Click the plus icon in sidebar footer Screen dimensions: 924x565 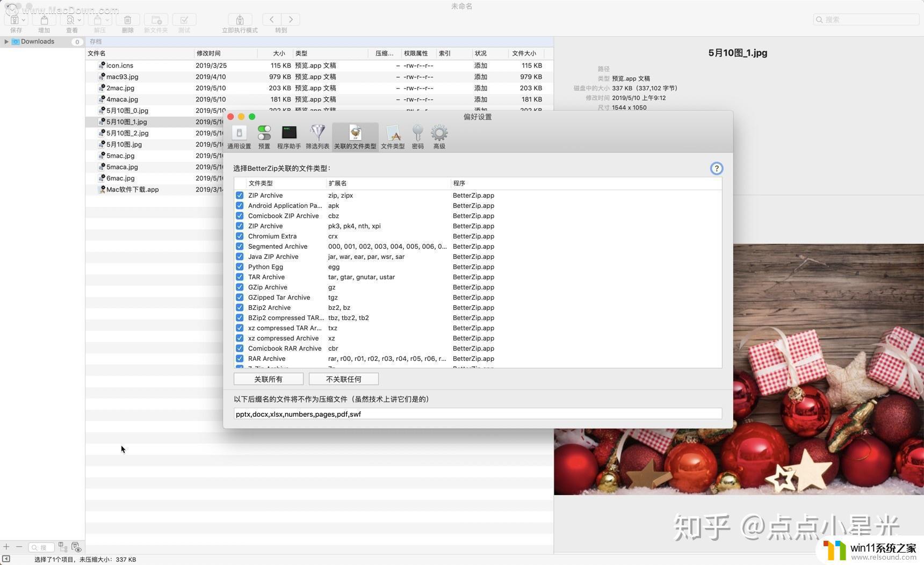coord(6,547)
